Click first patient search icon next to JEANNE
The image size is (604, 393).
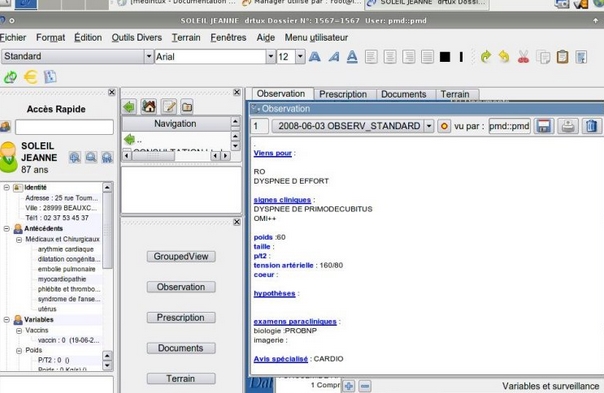75,157
